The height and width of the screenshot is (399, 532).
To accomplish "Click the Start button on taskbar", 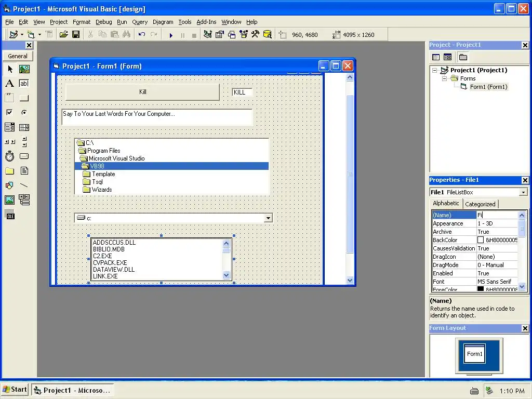I will point(15,390).
